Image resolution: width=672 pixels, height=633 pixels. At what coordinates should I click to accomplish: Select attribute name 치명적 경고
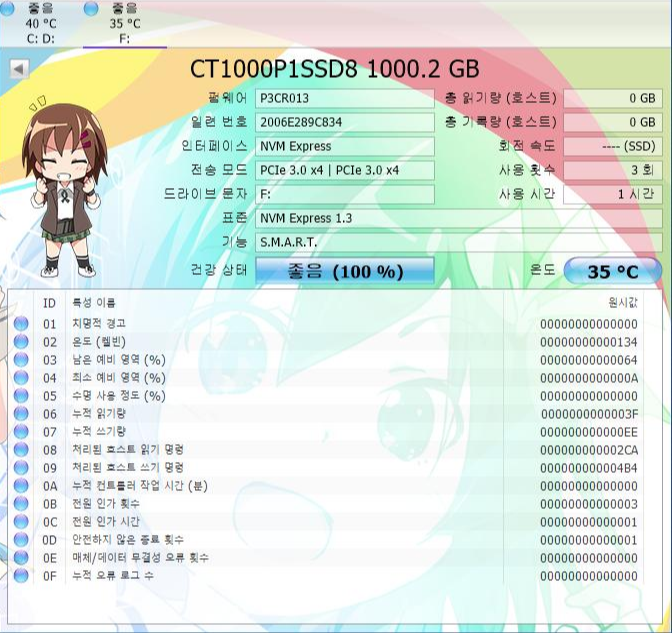tap(99, 324)
